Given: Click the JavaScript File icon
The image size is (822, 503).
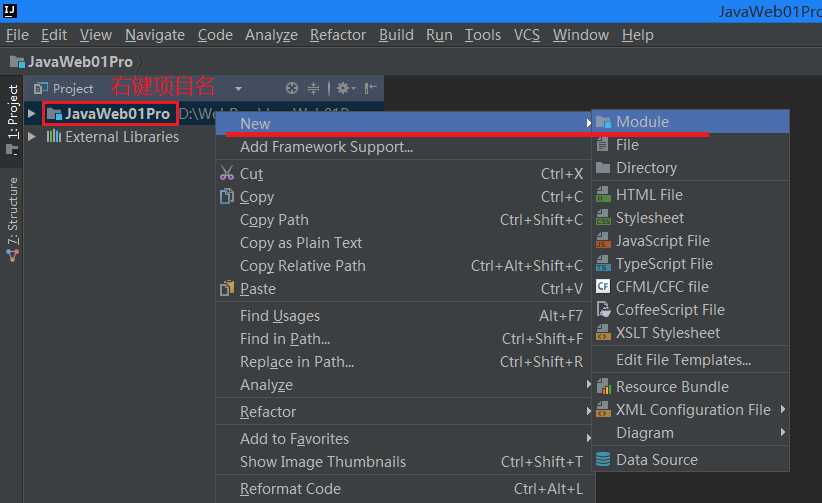Looking at the screenshot, I should (x=603, y=241).
